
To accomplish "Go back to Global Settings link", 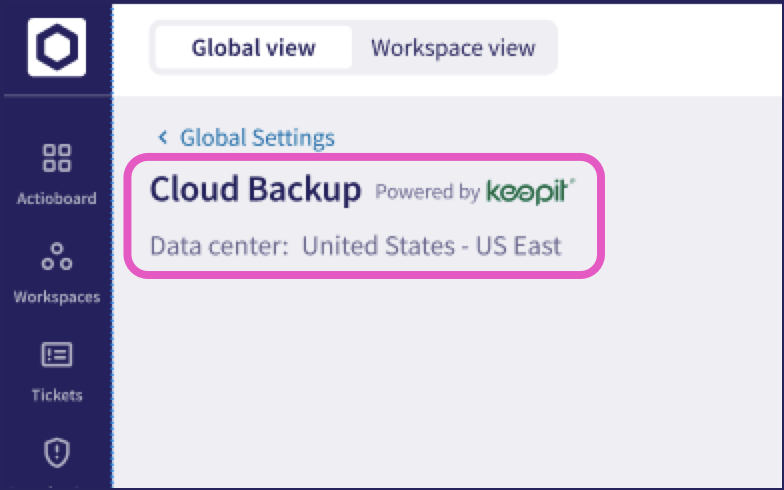I will pos(257,138).
